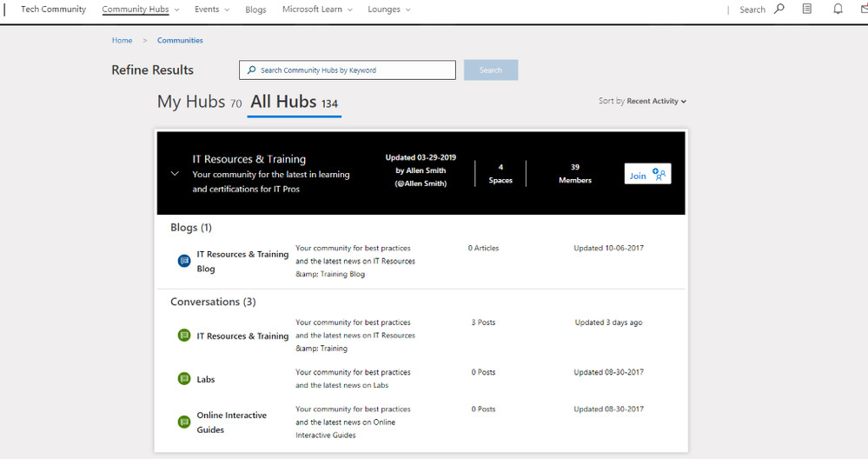Viewport: 868px width, 459px height.
Task: Click the '0 Articles' text
Action: [483, 248]
